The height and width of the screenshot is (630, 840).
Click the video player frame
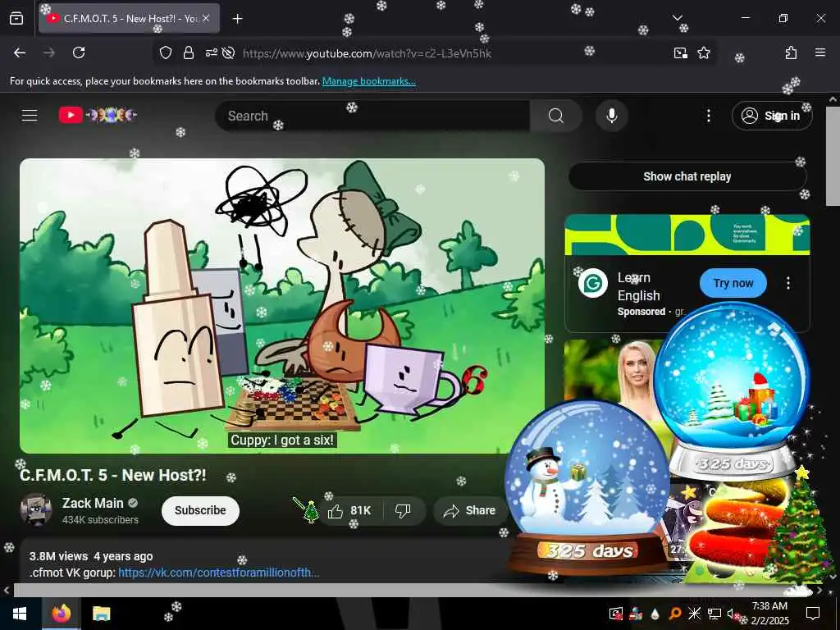coord(282,306)
